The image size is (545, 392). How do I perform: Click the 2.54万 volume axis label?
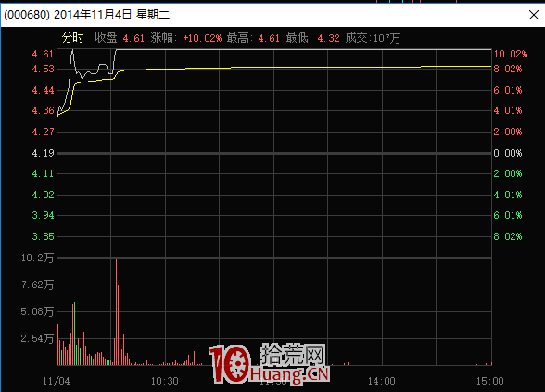click(x=37, y=338)
